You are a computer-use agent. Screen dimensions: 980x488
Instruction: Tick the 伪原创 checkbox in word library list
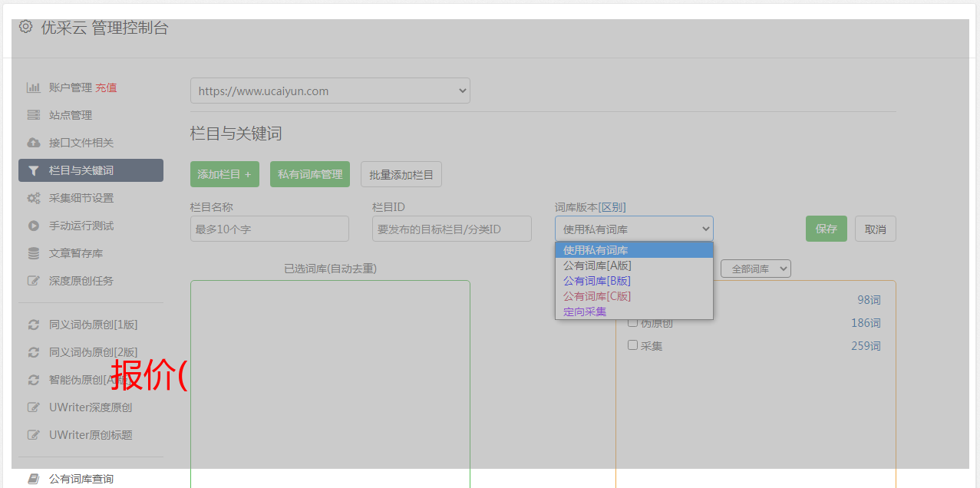tap(632, 323)
